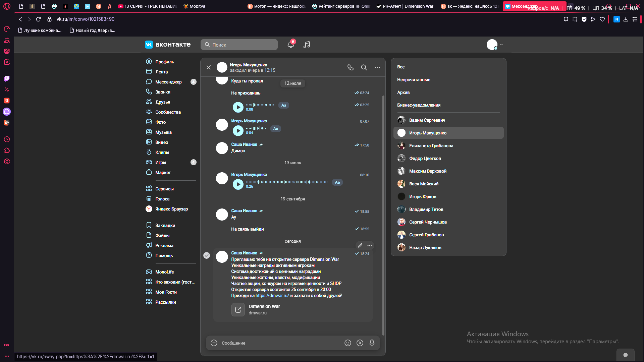This screenshot has height=362, width=644.
Task: Open the Бизнес-уведомления folder
Action: 419,105
